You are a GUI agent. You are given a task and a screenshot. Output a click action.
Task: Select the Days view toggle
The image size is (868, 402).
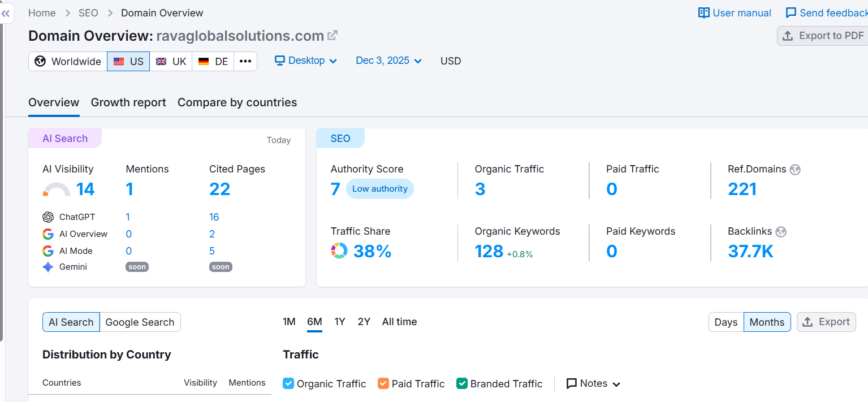pyautogui.click(x=726, y=322)
